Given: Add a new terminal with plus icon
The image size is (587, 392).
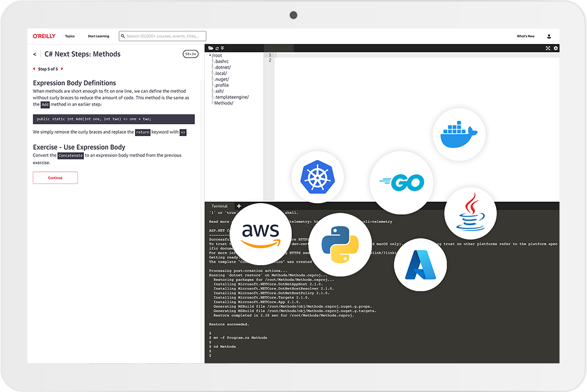Looking at the screenshot, I should point(239,206).
